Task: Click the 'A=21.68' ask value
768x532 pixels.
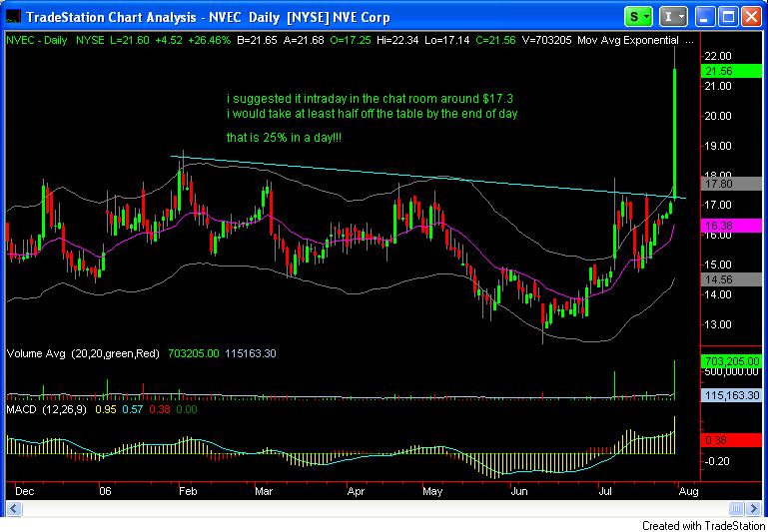Action: pos(304,41)
